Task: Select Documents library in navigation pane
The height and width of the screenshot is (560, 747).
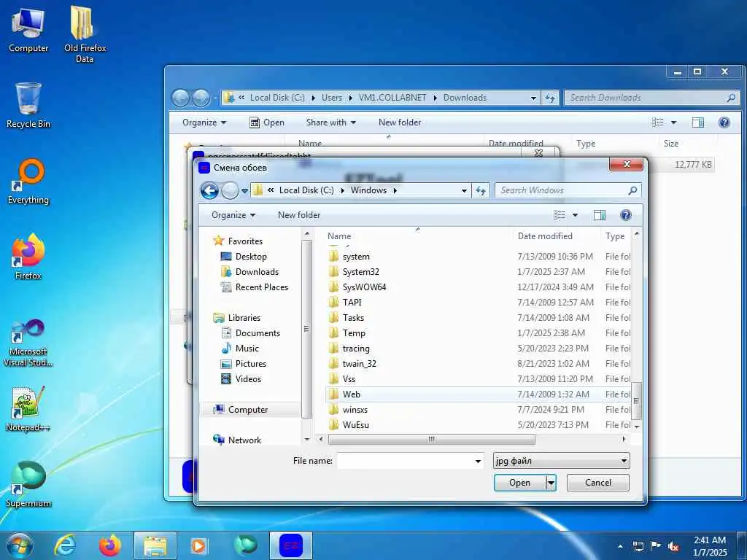Action: pyautogui.click(x=251, y=332)
